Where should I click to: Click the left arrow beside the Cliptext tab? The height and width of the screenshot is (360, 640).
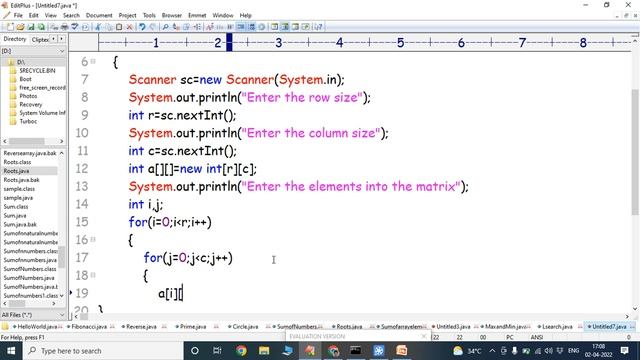(53, 39)
